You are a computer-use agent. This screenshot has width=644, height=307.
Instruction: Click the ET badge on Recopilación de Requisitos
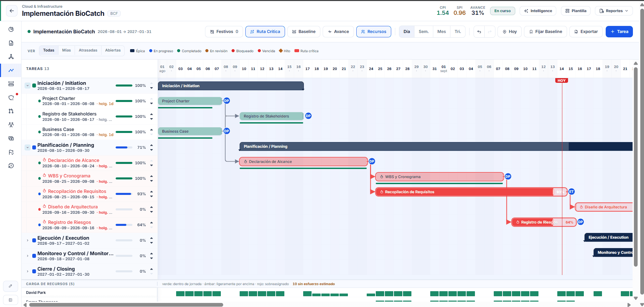click(571, 192)
